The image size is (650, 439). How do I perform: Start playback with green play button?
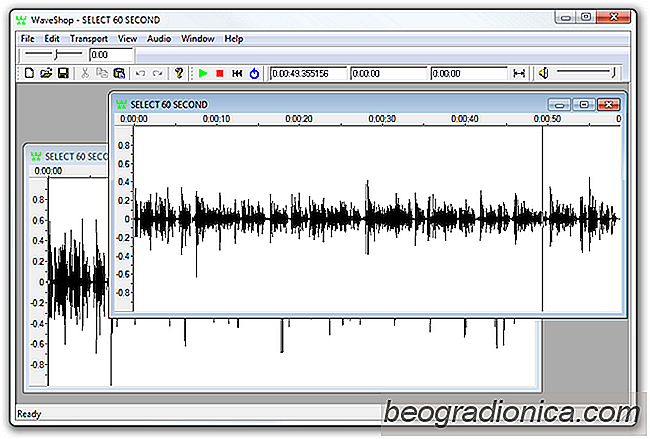tap(203, 73)
